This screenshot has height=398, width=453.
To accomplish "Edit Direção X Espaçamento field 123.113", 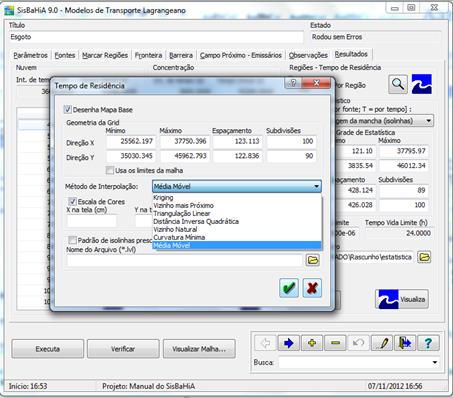I will 238,141.
